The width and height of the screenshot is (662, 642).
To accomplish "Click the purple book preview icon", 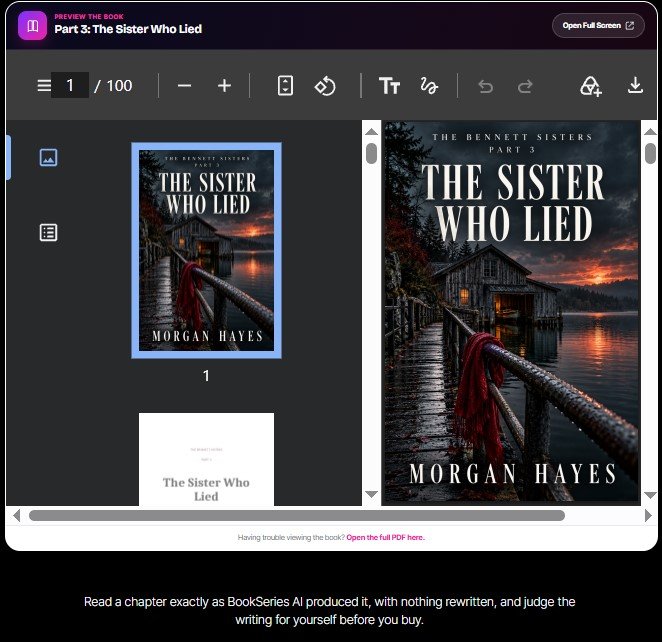I will coord(33,25).
